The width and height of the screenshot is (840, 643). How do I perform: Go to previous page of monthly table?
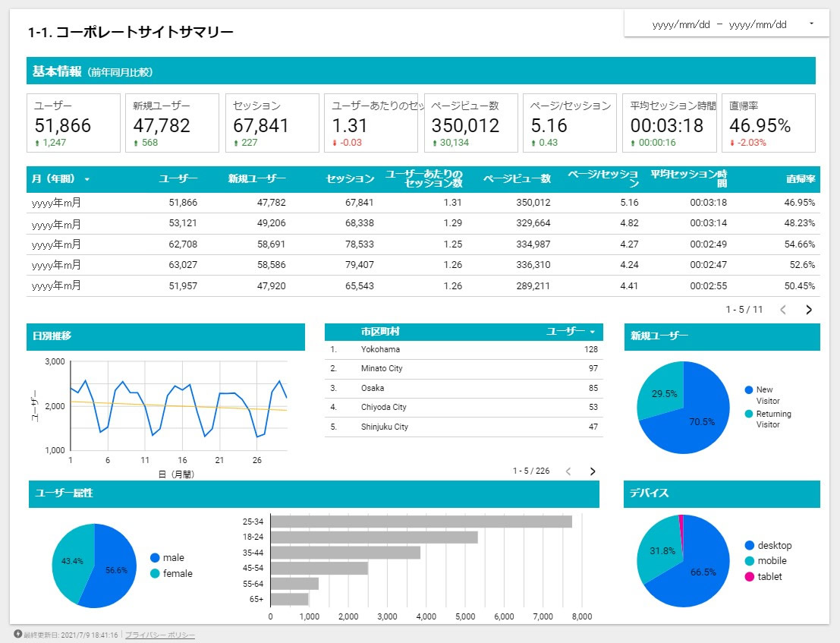[783, 310]
